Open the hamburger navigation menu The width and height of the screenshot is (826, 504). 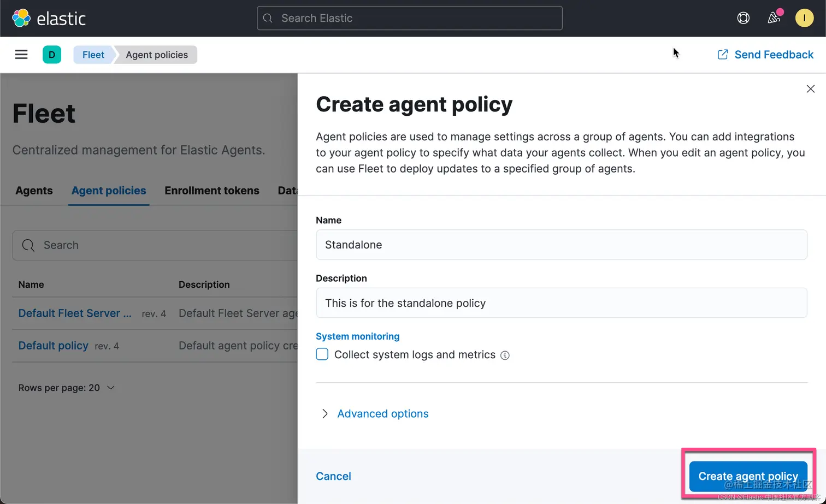(x=21, y=55)
